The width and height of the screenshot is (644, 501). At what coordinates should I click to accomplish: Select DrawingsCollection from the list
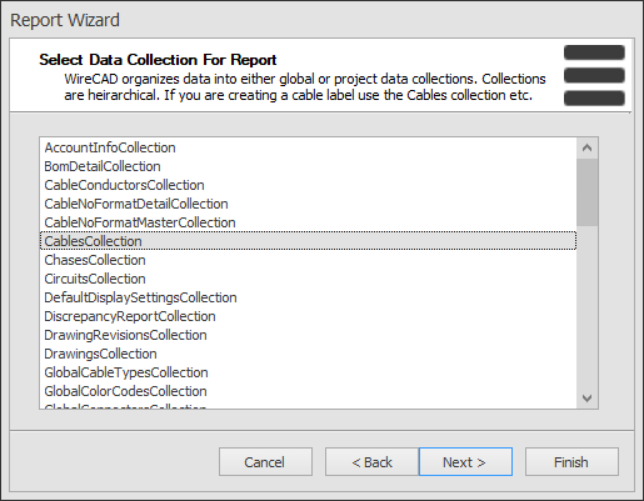(x=100, y=354)
